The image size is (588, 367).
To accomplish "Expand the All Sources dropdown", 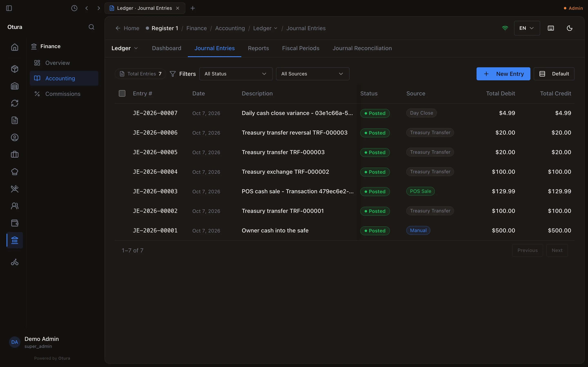I will [312, 74].
